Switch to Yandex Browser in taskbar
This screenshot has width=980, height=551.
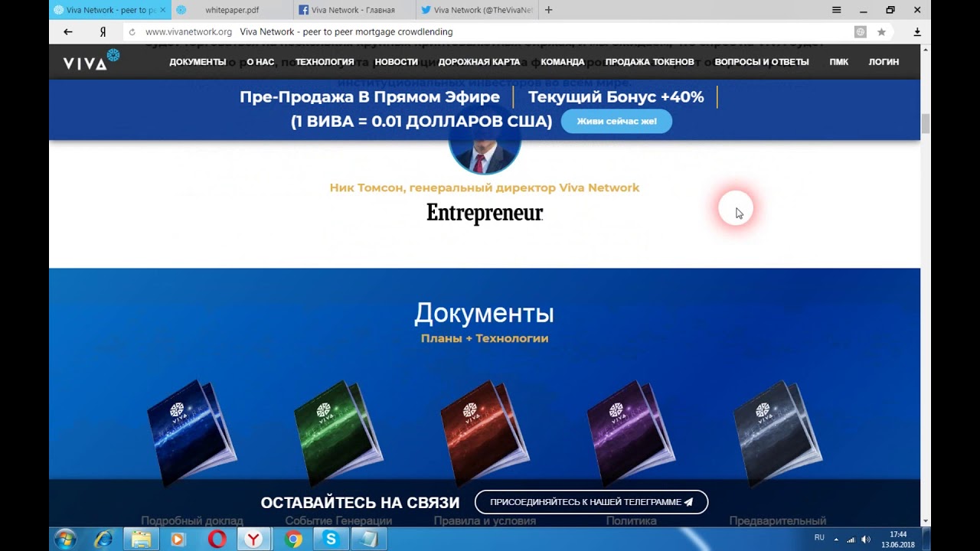[253, 540]
